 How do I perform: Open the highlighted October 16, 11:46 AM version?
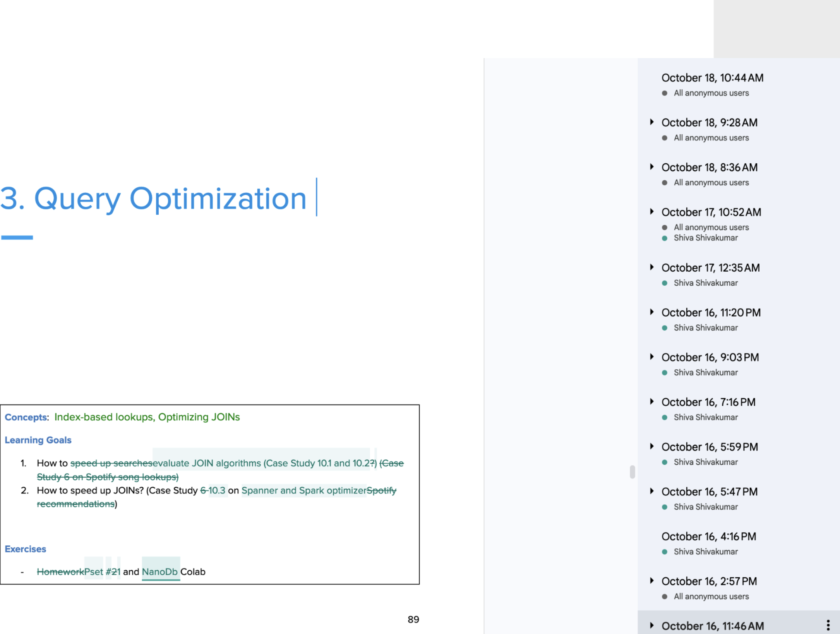(x=712, y=625)
